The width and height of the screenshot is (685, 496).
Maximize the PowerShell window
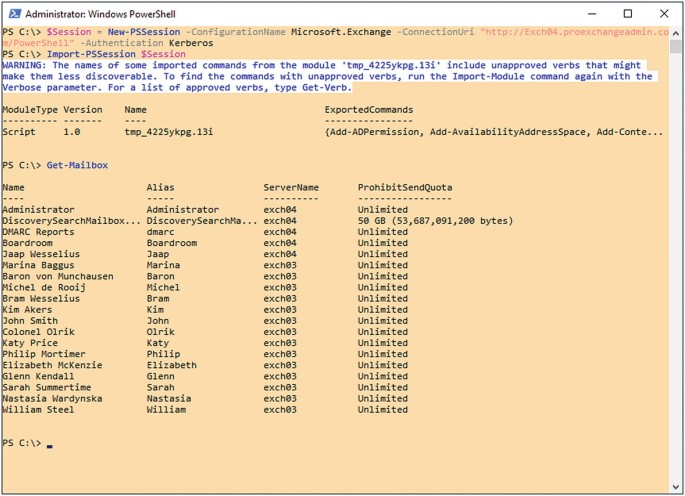pyautogui.click(x=628, y=14)
